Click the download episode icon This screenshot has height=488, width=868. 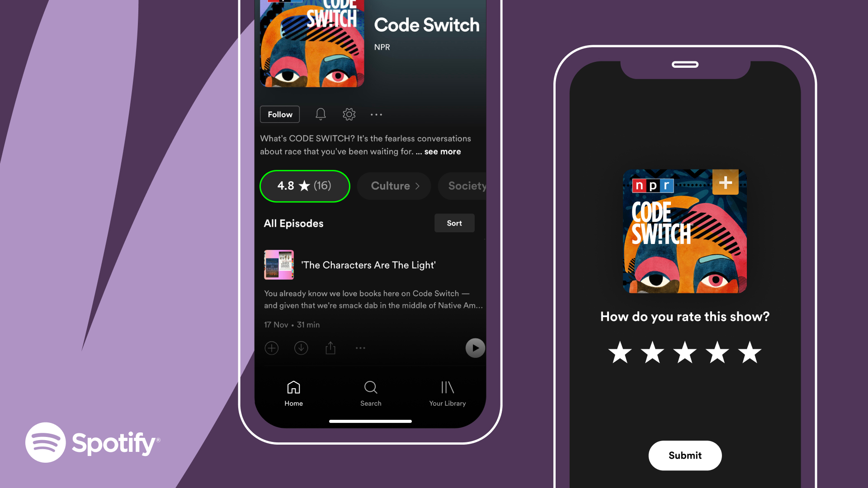coord(301,347)
